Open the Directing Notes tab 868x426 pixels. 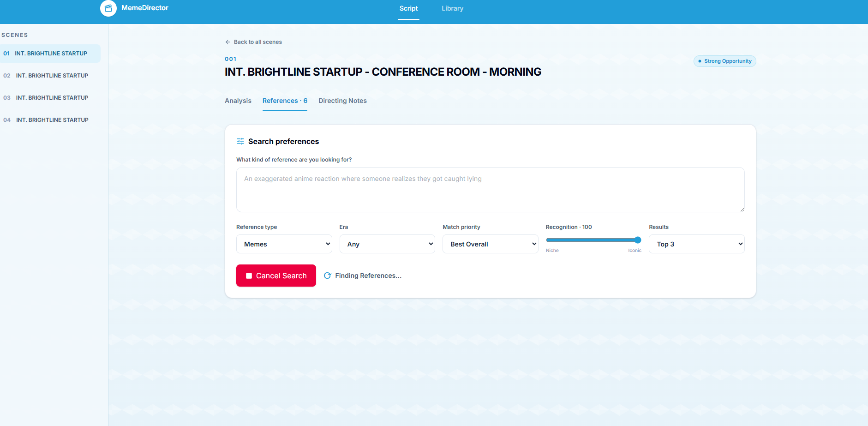click(x=342, y=101)
